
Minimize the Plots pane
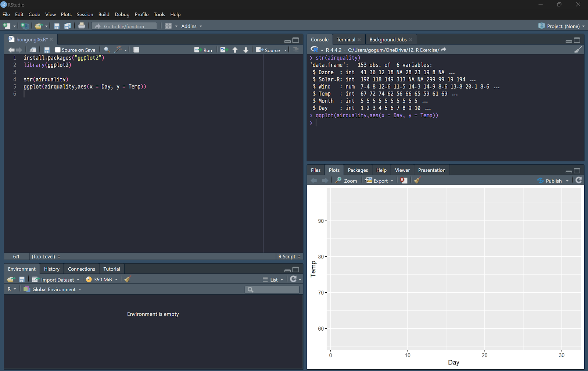[x=569, y=171]
